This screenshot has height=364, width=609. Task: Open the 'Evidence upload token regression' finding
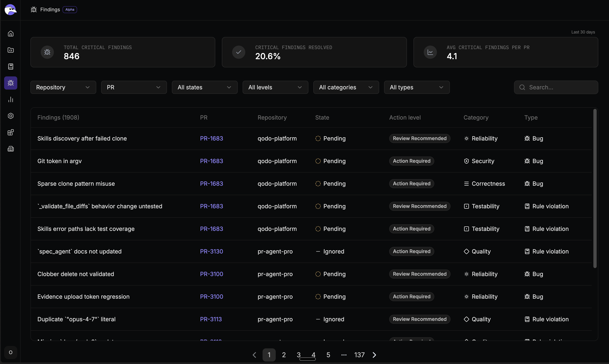click(83, 297)
